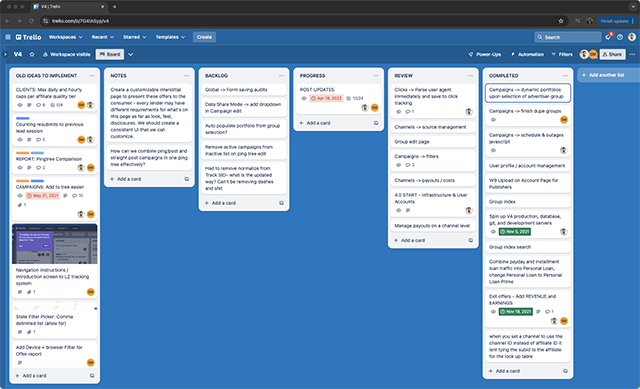Open the Workspaces dropdown
This screenshot has width=640, height=389.
65,37
